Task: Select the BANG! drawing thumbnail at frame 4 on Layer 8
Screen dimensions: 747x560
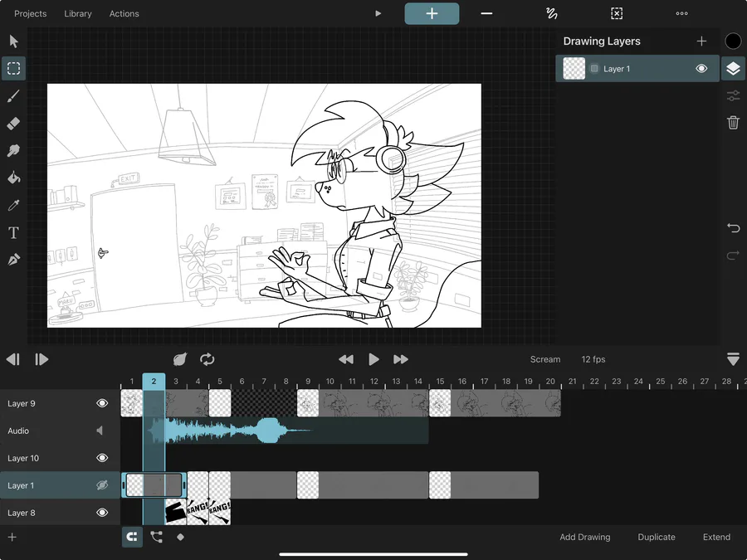Action: [198, 513]
